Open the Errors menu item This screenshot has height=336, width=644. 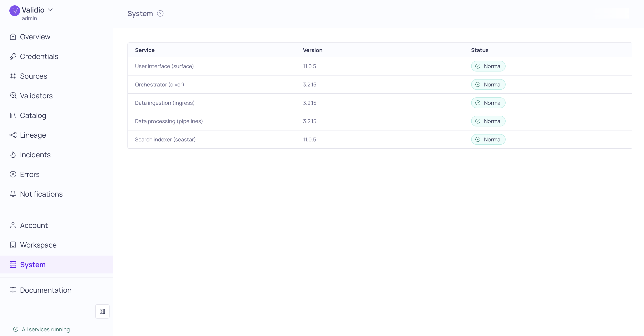click(30, 174)
